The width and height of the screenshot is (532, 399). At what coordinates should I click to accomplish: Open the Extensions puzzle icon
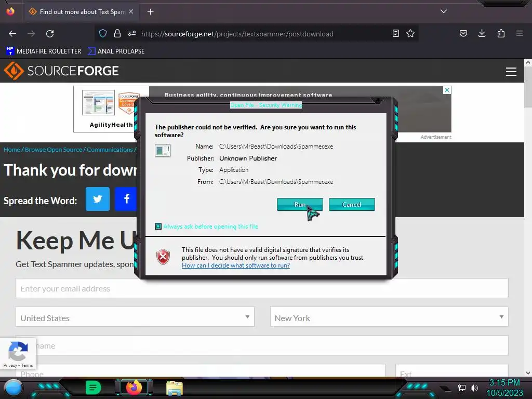501,33
